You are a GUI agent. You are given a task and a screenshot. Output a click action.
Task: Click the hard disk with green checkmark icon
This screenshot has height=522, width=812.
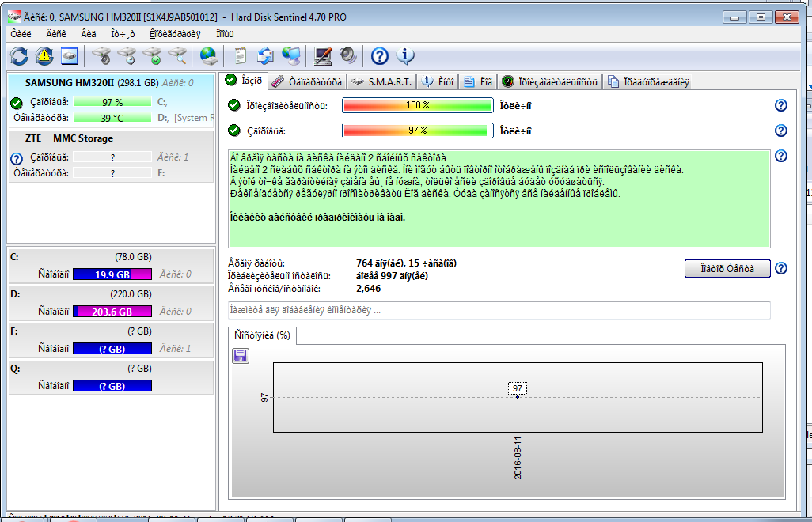[x=152, y=55]
